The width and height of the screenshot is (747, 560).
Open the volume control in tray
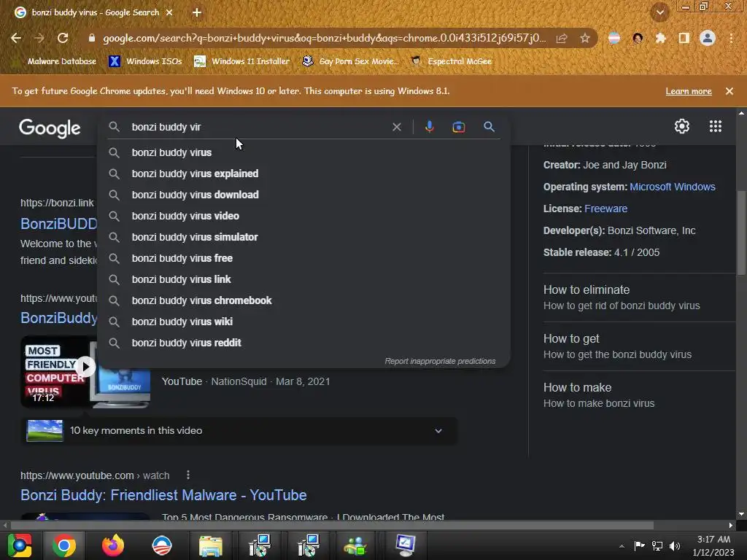coord(674,546)
